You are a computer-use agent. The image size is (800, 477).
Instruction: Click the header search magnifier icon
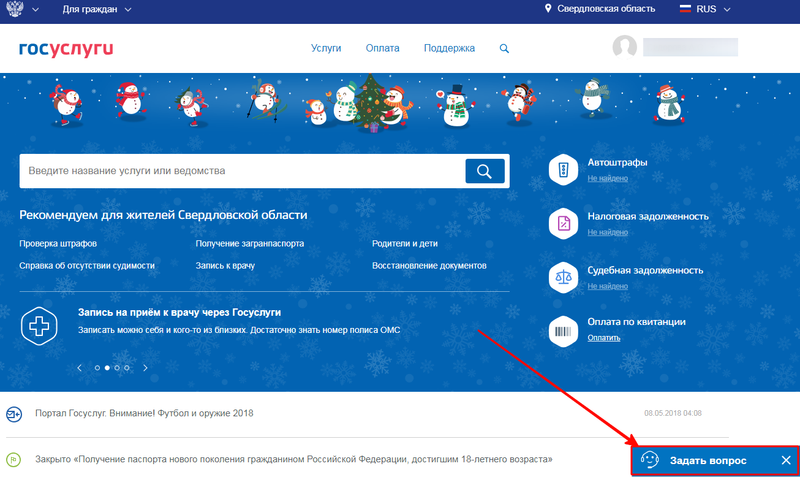tap(504, 48)
